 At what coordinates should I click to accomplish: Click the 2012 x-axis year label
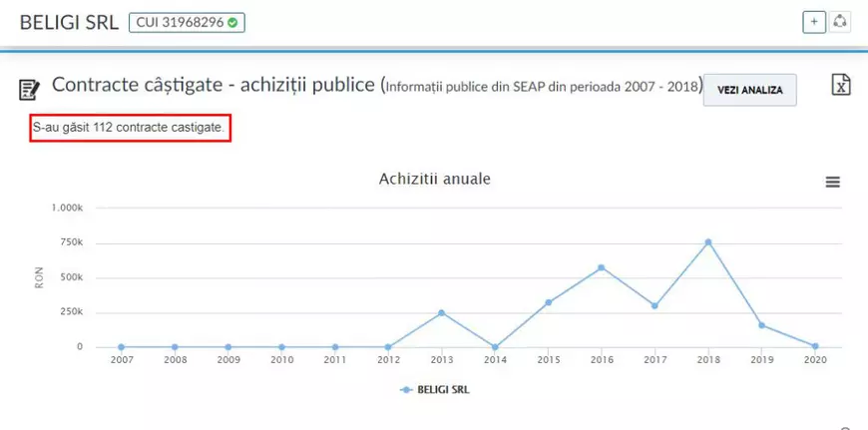point(388,360)
